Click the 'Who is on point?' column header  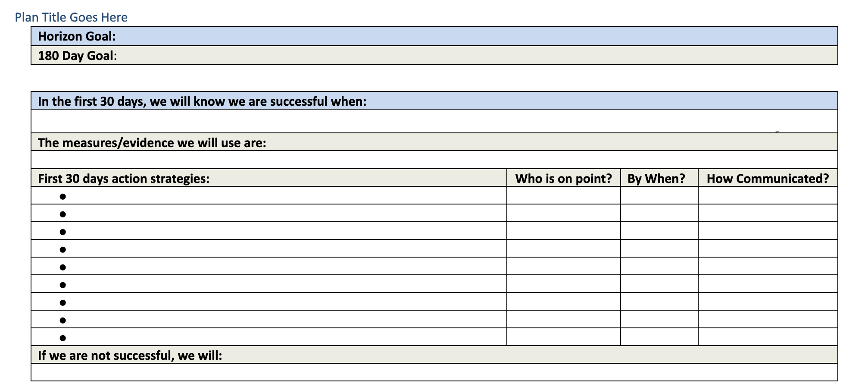tap(563, 179)
